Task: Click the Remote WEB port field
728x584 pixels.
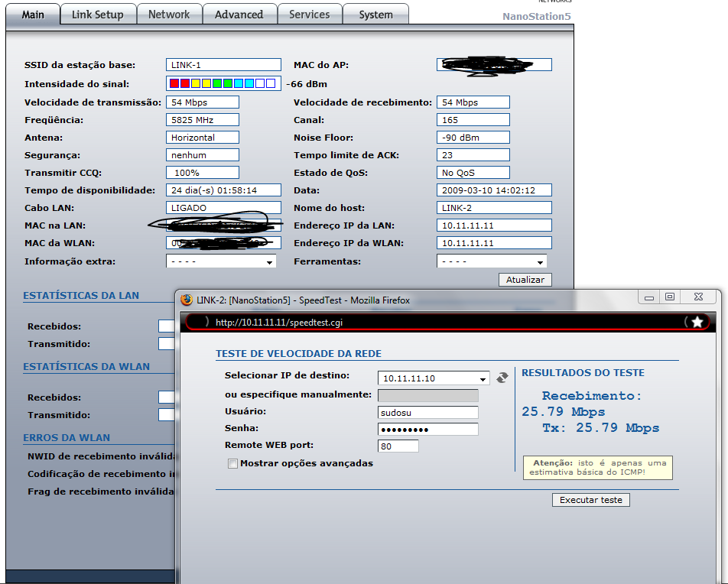Action: pyautogui.click(x=398, y=446)
